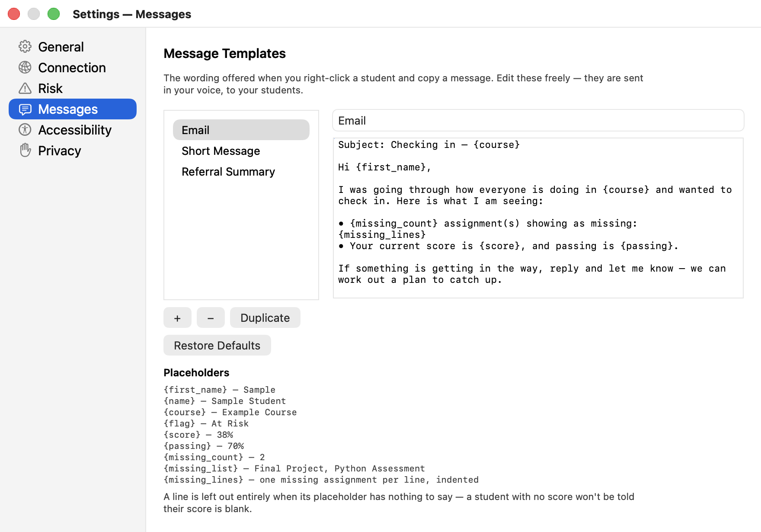This screenshot has width=761, height=532.
Task: Switch to Connection settings
Action: pyautogui.click(x=73, y=67)
